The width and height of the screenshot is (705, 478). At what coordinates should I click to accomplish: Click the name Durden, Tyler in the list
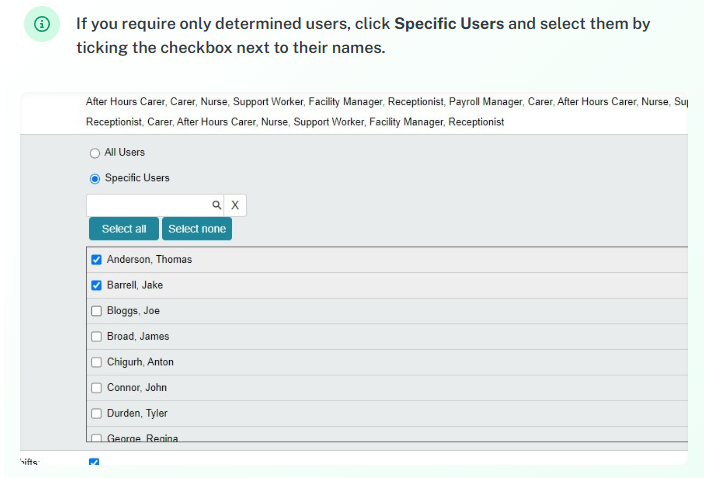coord(137,413)
